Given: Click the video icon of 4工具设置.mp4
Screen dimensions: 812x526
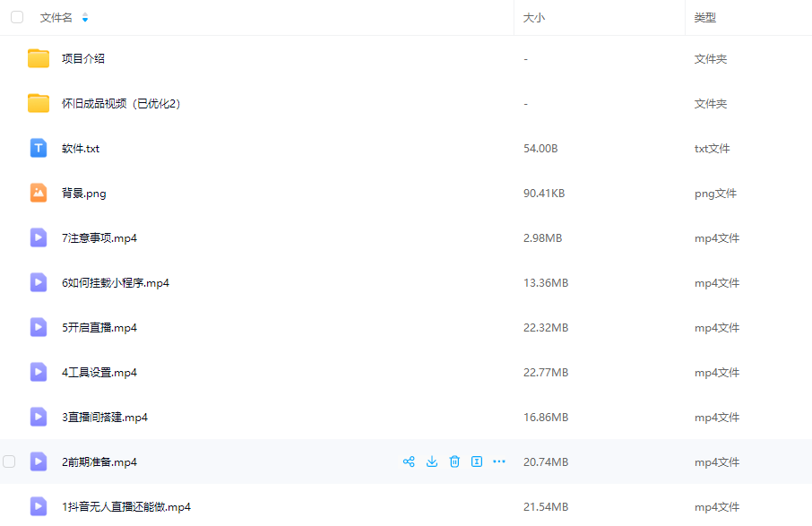Looking at the screenshot, I should [x=39, y=372].
